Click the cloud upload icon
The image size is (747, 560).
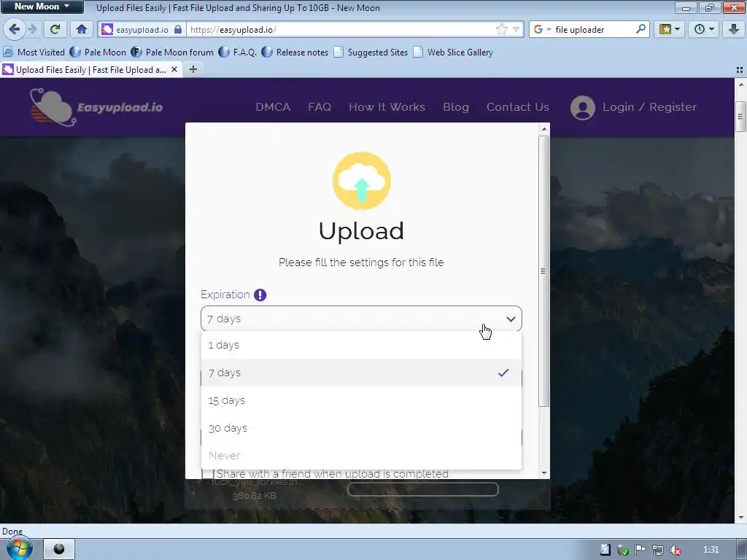tap(362, 181)
